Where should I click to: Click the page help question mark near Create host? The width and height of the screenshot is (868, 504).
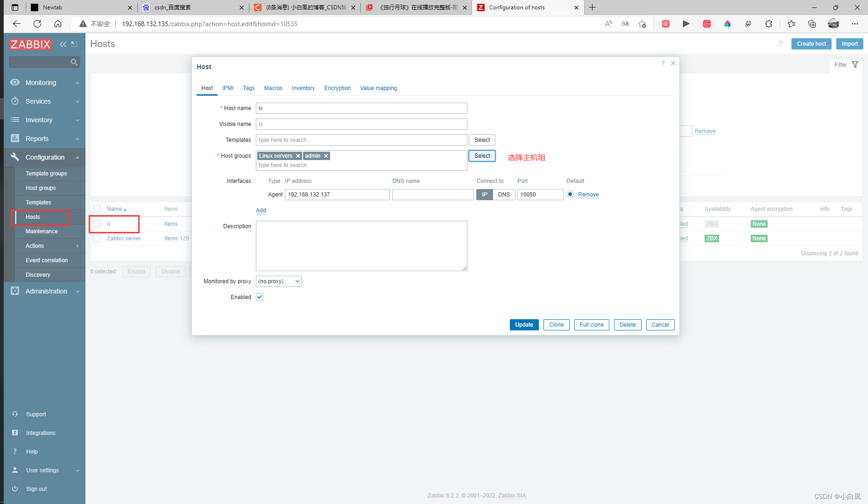(x=780, y=44)
